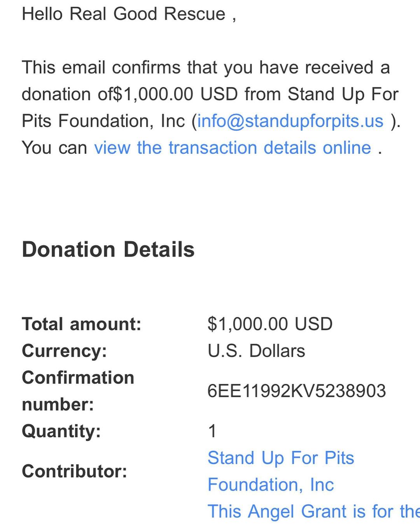Screen dimensions: 420x524
Task: Click the Currency label
Action: pyautogui.click(x=65, y=351)
